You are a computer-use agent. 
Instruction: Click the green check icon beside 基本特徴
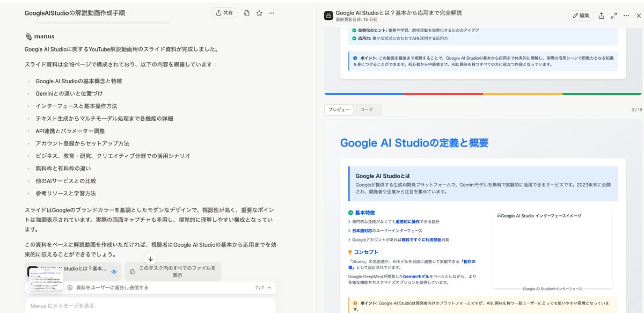coord(350,213)
